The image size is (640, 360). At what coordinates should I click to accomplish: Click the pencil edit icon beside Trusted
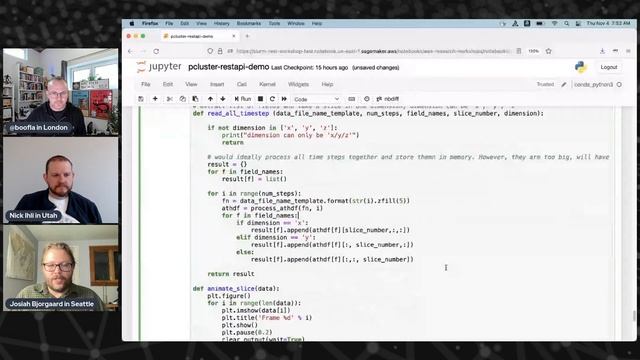coord(564,84)
